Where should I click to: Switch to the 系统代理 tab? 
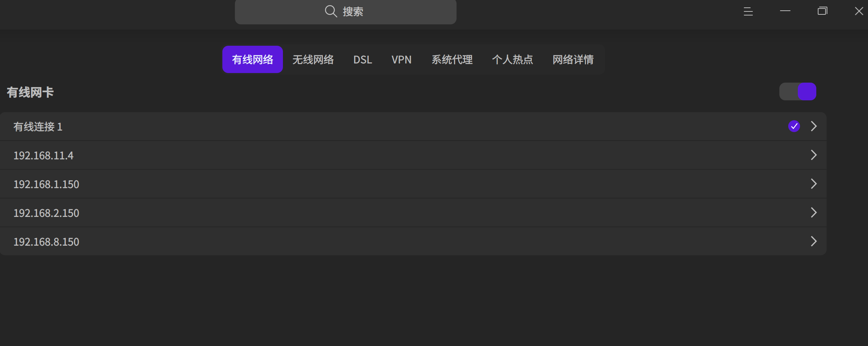pyautogui.click(x=452, y=59)
